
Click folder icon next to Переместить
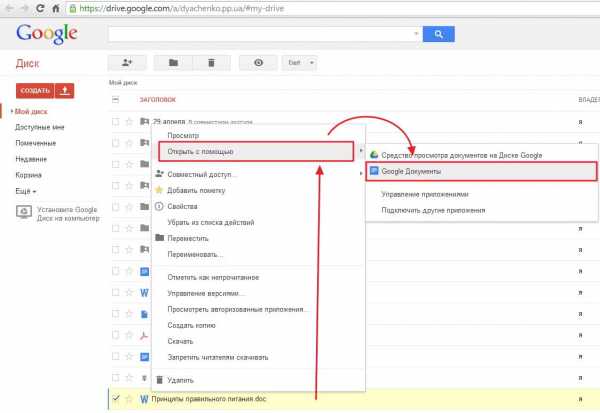(160, 238)
